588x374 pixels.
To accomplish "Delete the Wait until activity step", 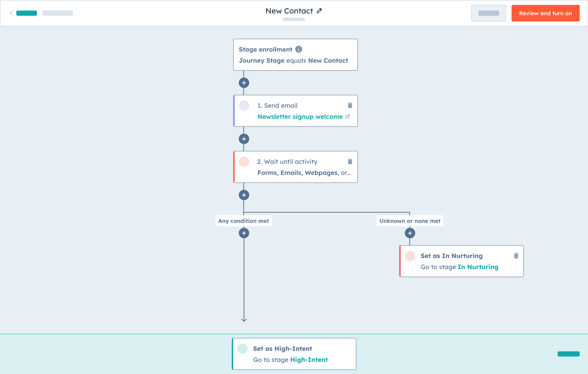I will pyautogui.click(x=350, y=162).
